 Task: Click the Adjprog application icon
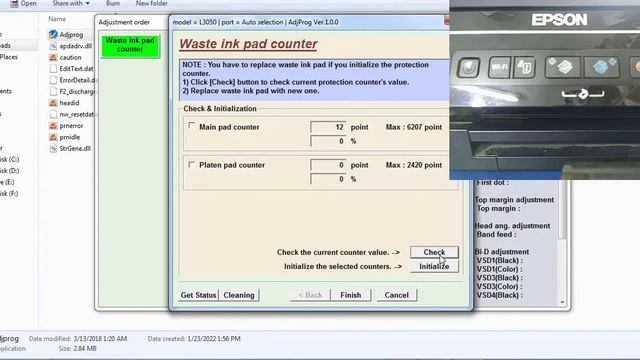53,35
